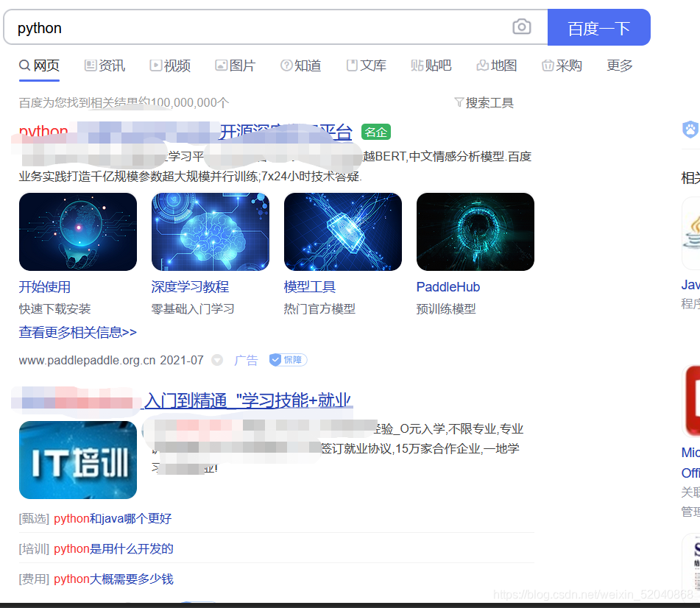700x608 pixels.
Task: Open python大概需要多少钱 link
Action: click(113, 579)
